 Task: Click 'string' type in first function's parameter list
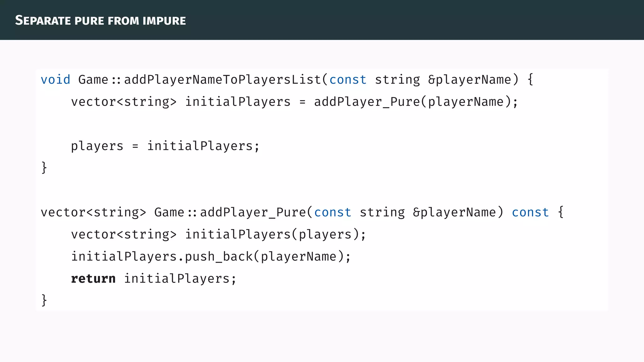[397, 80]
